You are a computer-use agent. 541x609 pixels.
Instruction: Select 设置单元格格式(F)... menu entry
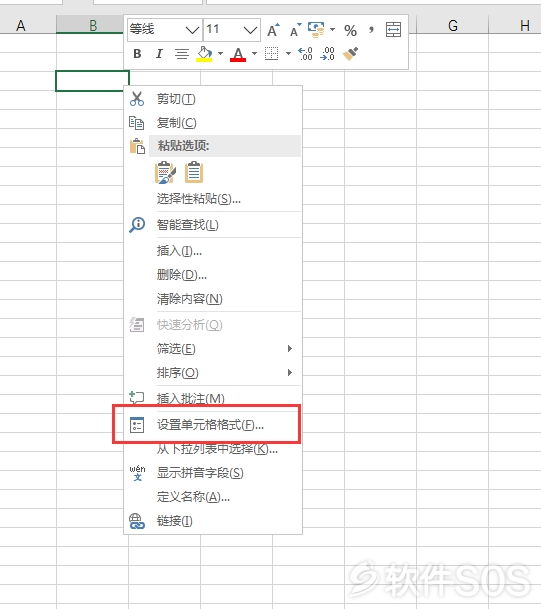point(213,425)
